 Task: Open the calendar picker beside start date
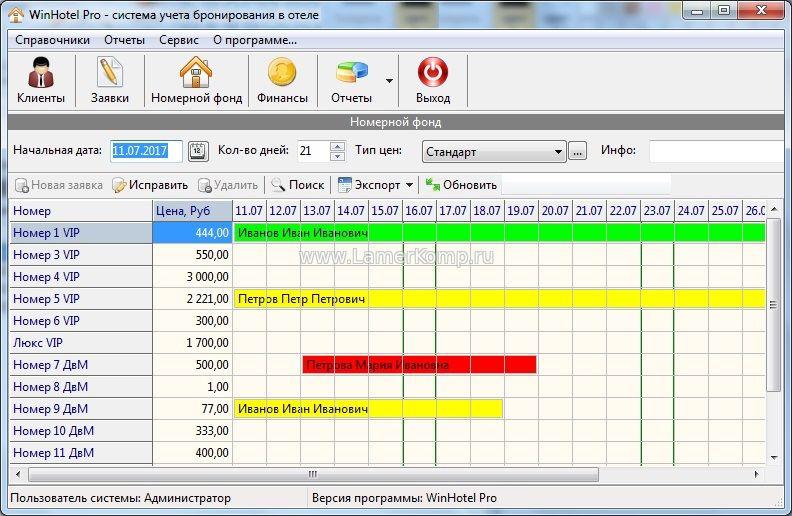[197, 151]
